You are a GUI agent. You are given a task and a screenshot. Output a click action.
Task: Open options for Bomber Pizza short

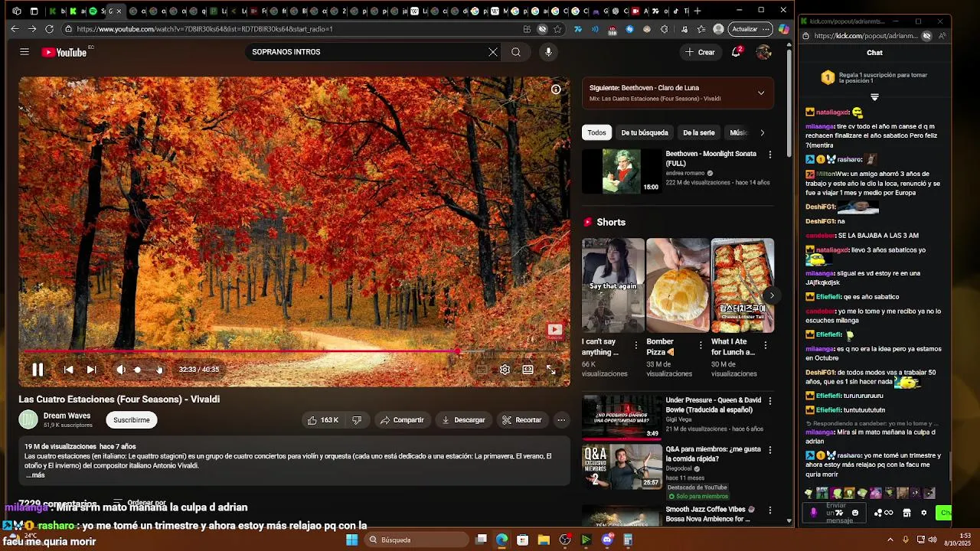(x=701, y=346)
